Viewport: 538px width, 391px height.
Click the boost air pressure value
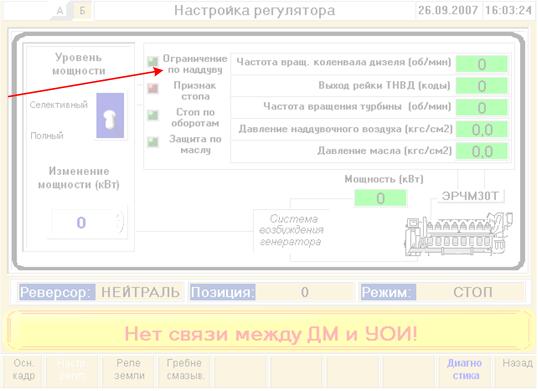[x=481, y=130]
